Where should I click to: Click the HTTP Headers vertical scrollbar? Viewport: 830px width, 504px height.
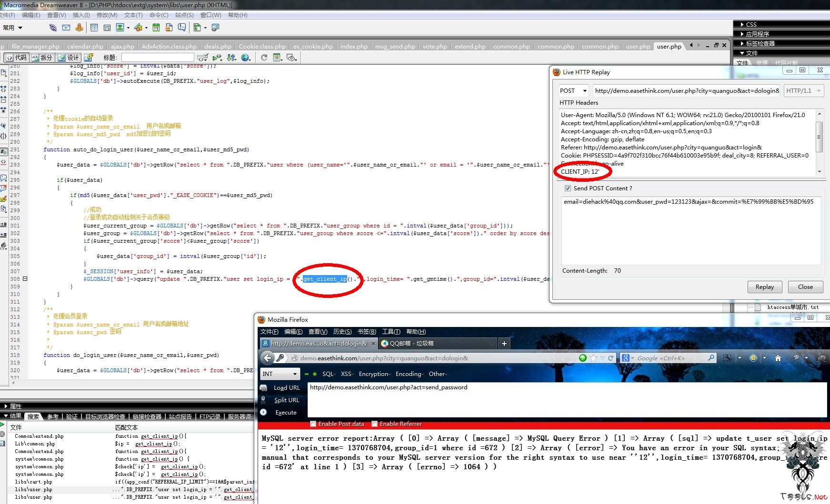pyautogui.click(x=819, y=143)
